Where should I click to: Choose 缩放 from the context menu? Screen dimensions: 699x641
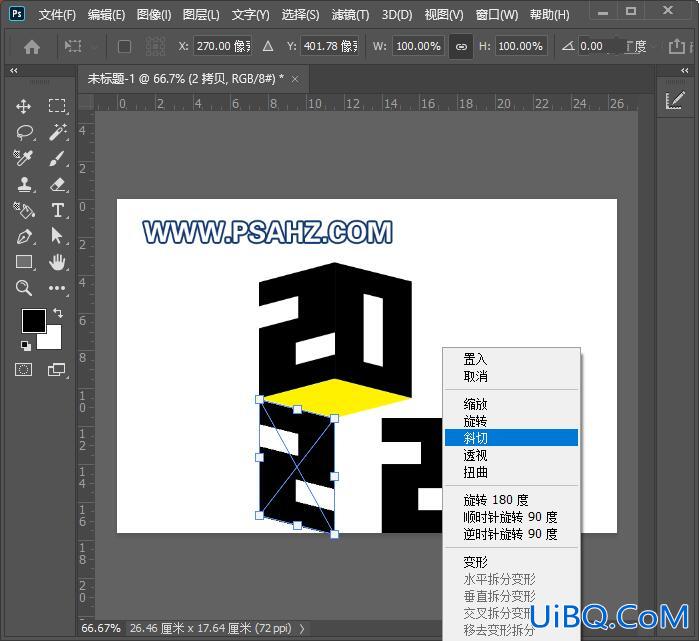[511, 404]
